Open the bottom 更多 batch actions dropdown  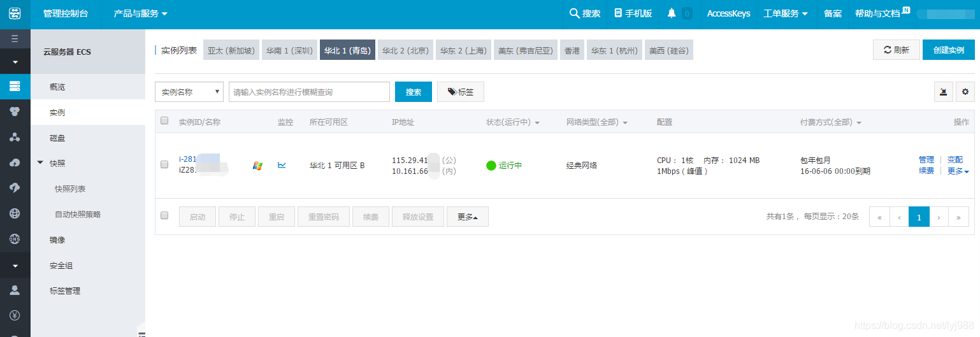468,217
